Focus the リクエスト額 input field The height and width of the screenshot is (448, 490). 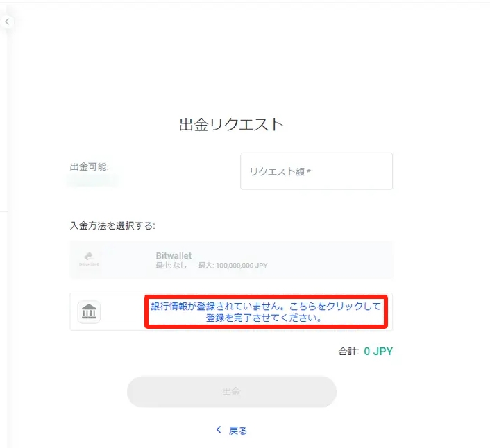pyautogui.click(x=316, y=171)
